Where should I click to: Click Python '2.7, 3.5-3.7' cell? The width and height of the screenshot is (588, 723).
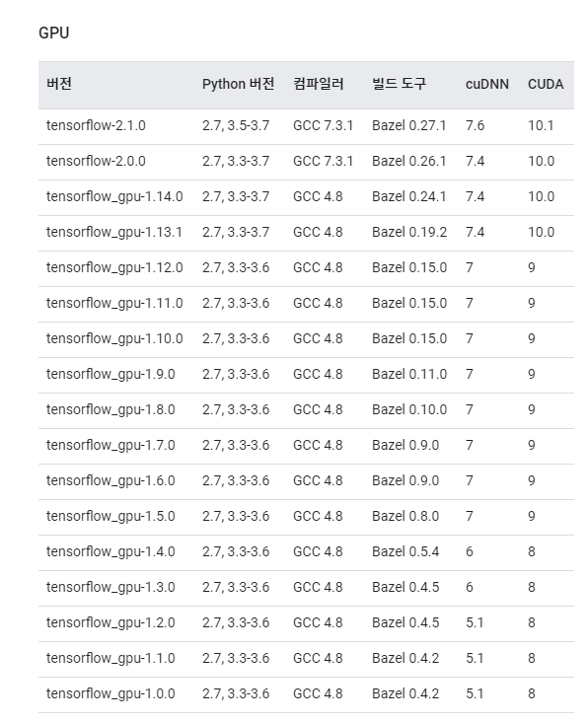click(236, 125)
